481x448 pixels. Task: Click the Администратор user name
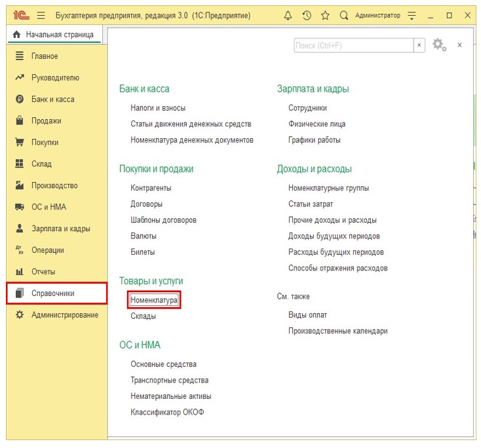point(377,15)
